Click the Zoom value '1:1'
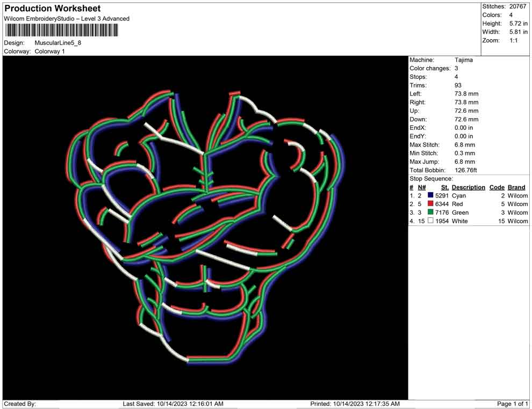The height and width of the screenshot is (409, 532). pyautogui.click(x=514, y=40)
